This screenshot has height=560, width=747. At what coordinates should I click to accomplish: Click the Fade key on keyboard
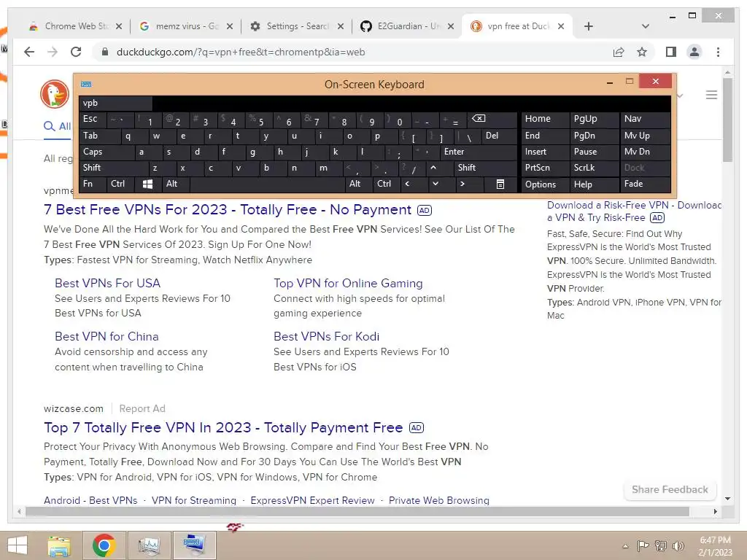(645, 184)
